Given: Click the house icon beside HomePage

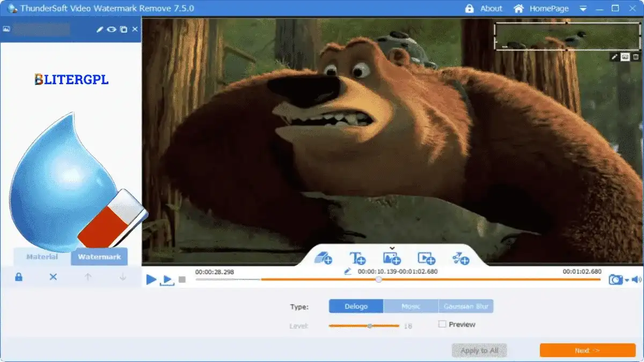Looking at the screenshot, I should 518,9.
